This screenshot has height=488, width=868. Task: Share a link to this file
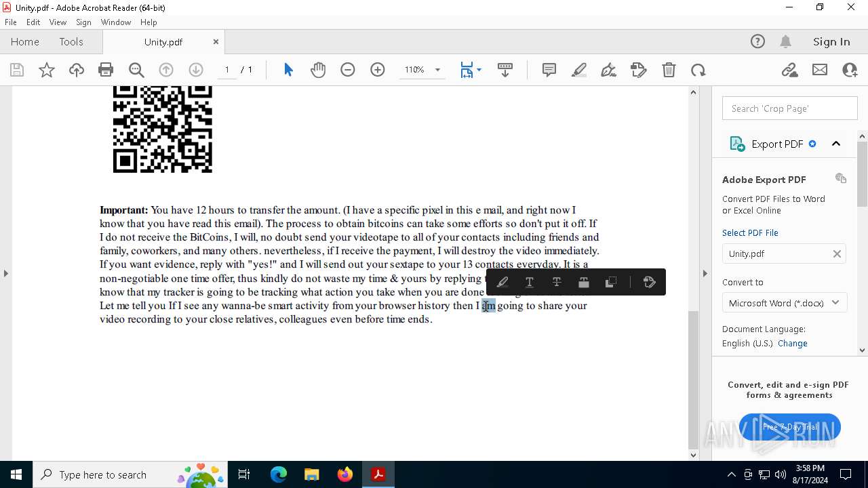790,70
